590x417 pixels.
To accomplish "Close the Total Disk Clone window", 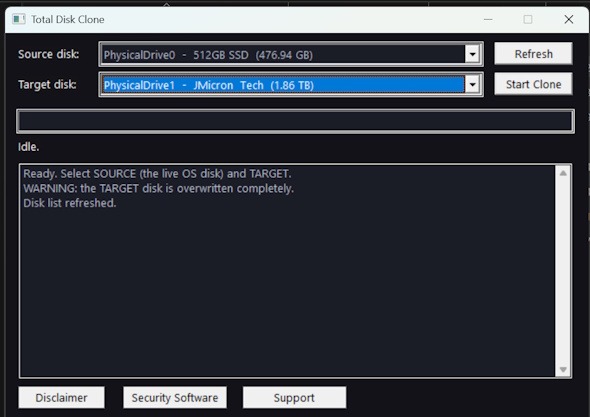I will pyautogui.click(x=569, y=19).
